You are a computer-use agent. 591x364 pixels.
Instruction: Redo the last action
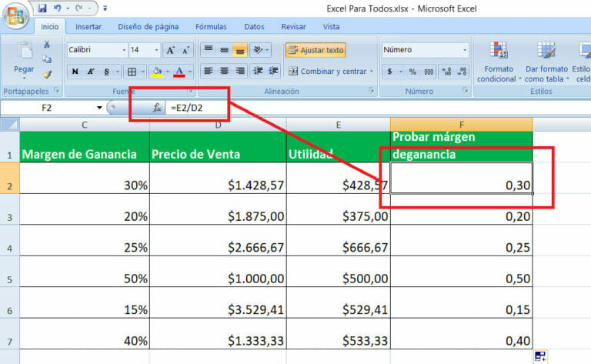(x=79, y=8)
